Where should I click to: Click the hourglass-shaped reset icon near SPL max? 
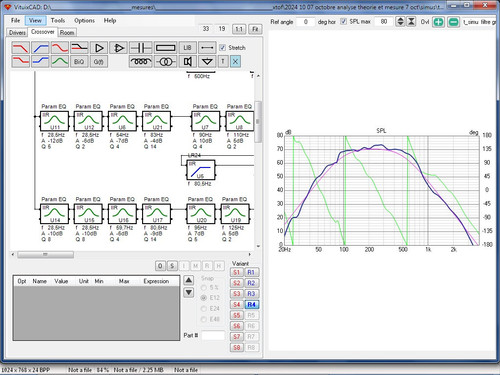[x=411, y=22]
